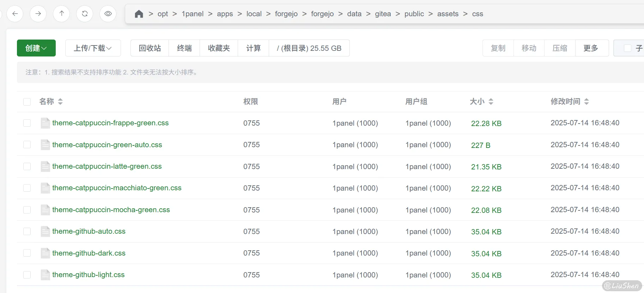Open theme-catppuccin-latte-green.css file link
Viewport: 644px width, 293px height.
click(x=107, y=166)
